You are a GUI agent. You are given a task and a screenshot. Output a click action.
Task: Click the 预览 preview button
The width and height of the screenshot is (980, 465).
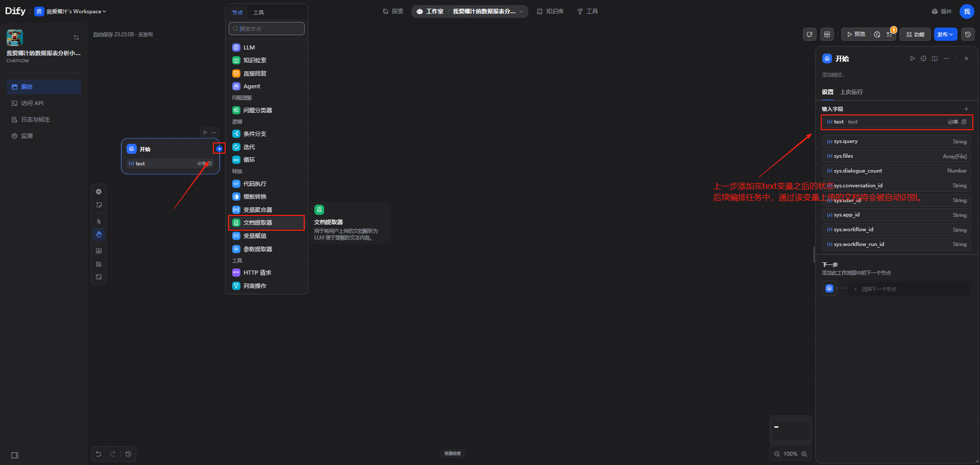[x=856, y=34]
